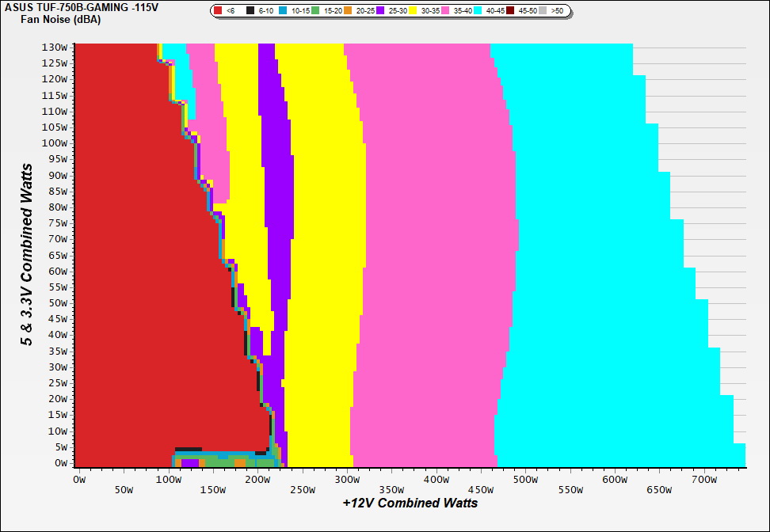Click the 400W x-axis tick label
Image resolution: width=770 pixels, height=532 pixels.
click(435, 479)
